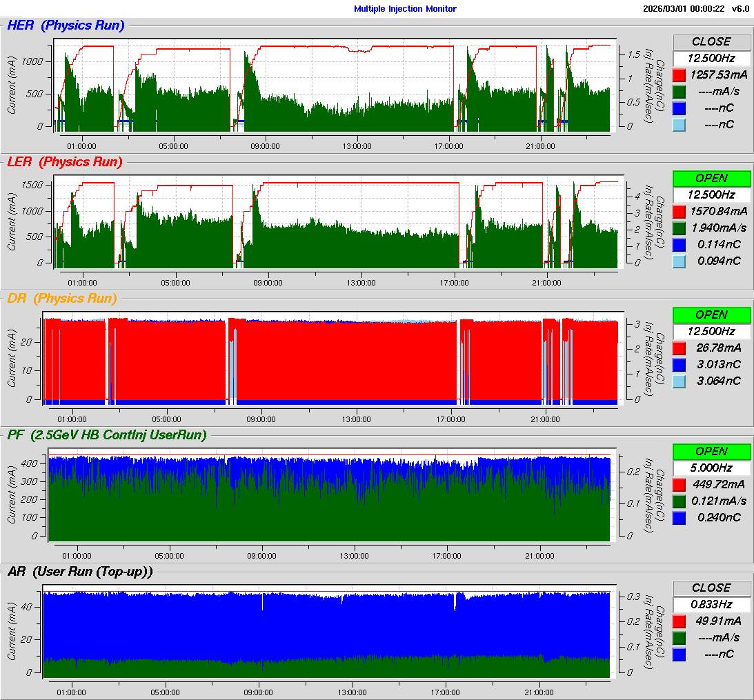Click the 17:00:00 tick on DR plot
The height and width of the screenshot is (700, 754).
click(450, 419)
